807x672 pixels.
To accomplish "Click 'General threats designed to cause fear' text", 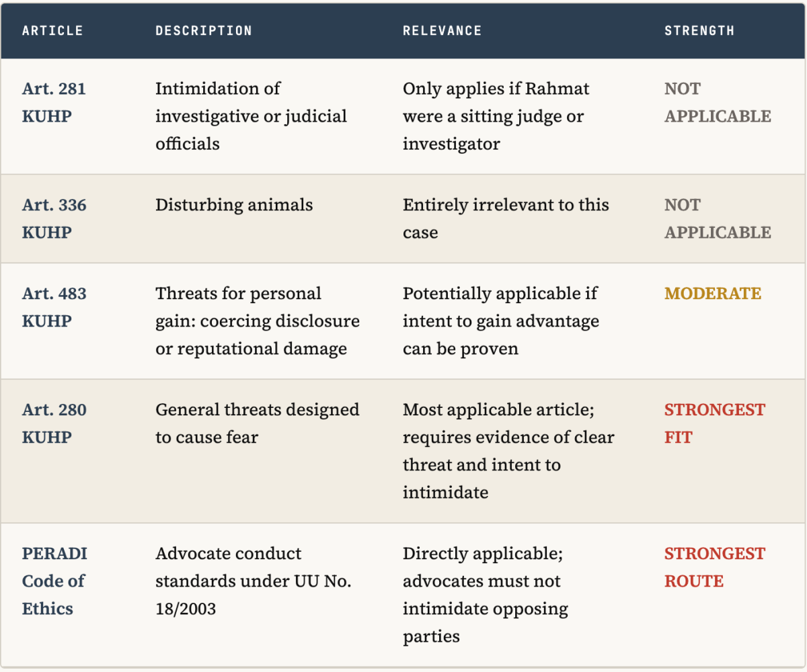I will coord(258,423).
